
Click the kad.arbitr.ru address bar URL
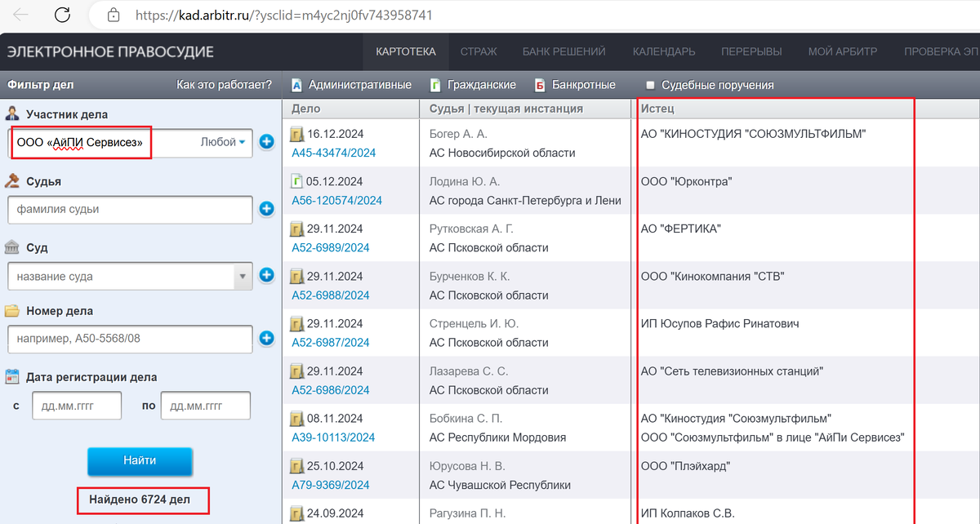[284, 15]
